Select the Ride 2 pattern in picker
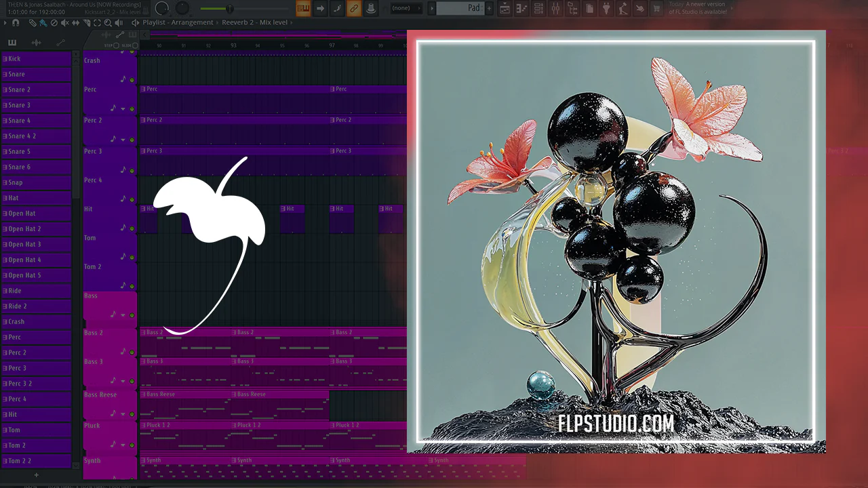Viewport: 868px width, 488px height. pyautogui.click(x=37, y=306)
